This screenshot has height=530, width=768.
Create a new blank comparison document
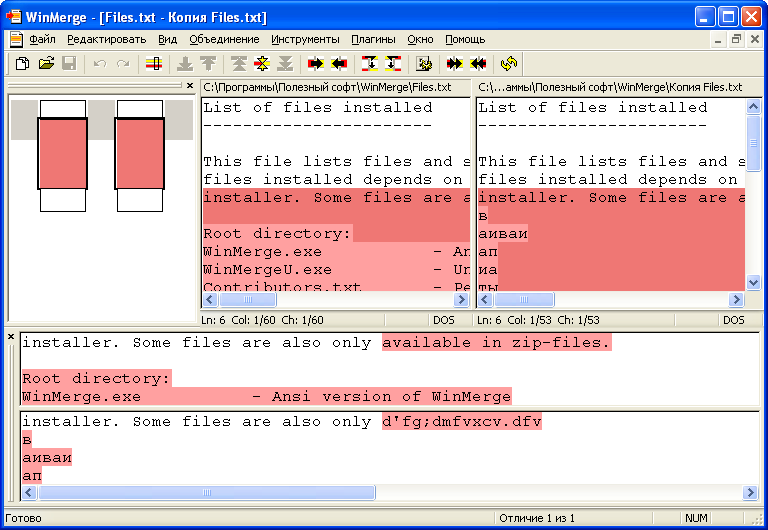click(23, 64)
